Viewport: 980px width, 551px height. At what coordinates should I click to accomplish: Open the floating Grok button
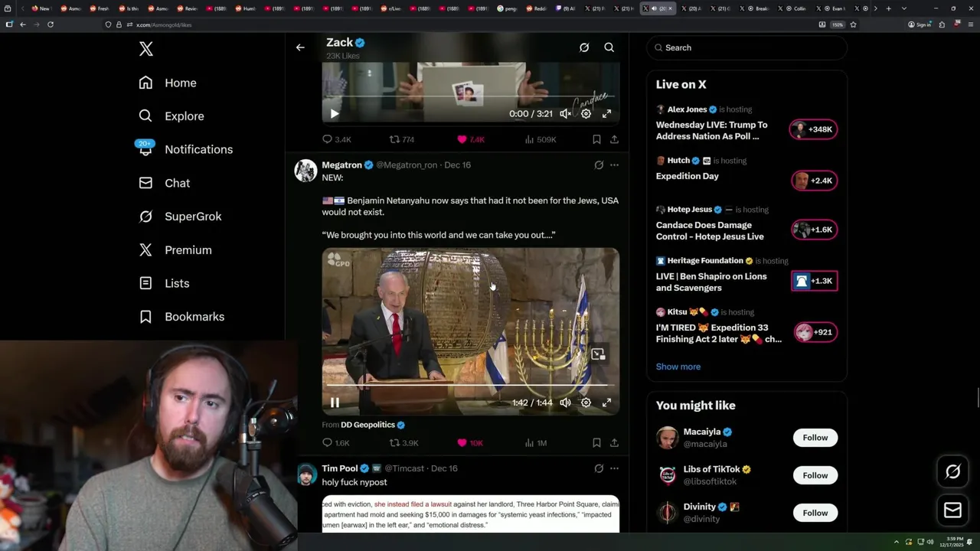tap(952, 472)
